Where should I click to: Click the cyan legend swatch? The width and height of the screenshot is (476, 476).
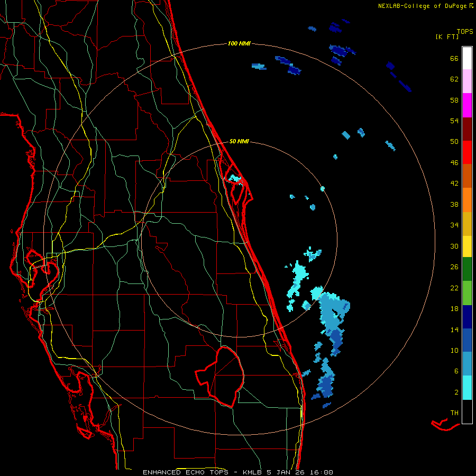[467, 388]
